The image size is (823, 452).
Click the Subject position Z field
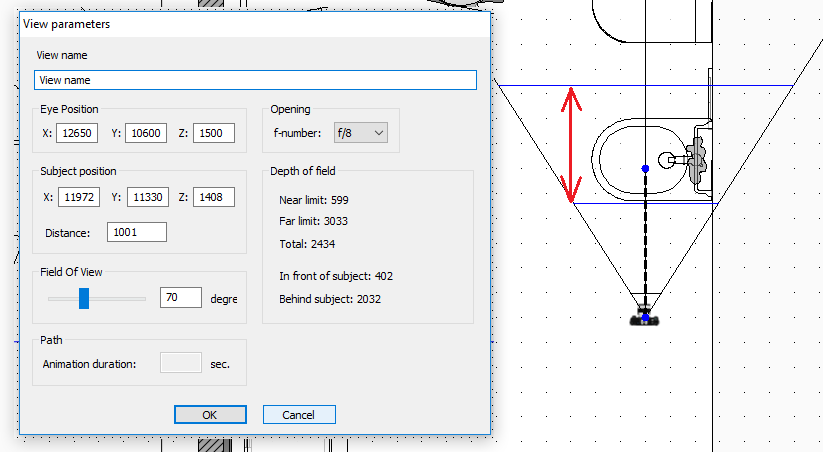pyautogui.click(x=214, y=197)
